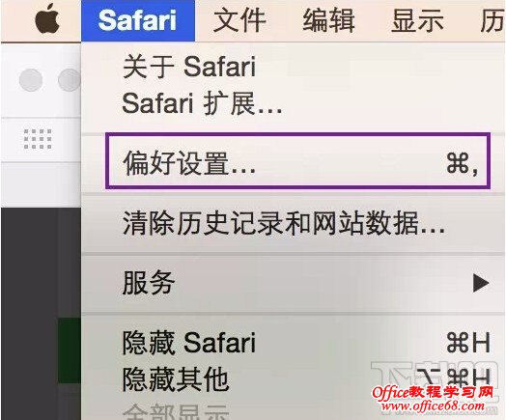
Task: Click the Safari menu bar title
Action: [x=138, y=20]
